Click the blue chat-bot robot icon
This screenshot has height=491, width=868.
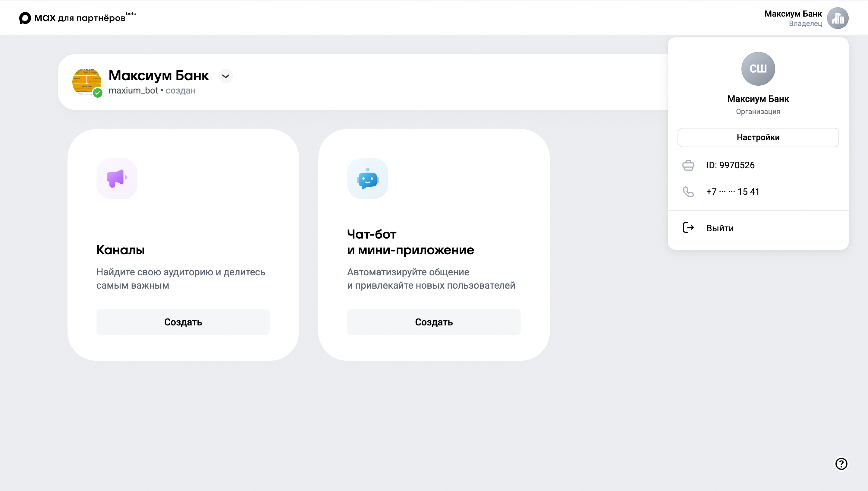367,178
